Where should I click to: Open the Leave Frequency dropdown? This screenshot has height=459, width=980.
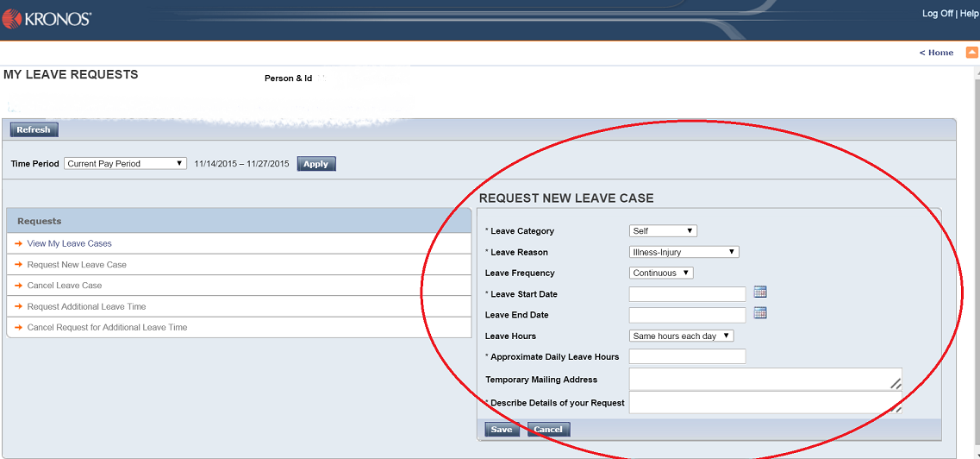coord(661,273)
